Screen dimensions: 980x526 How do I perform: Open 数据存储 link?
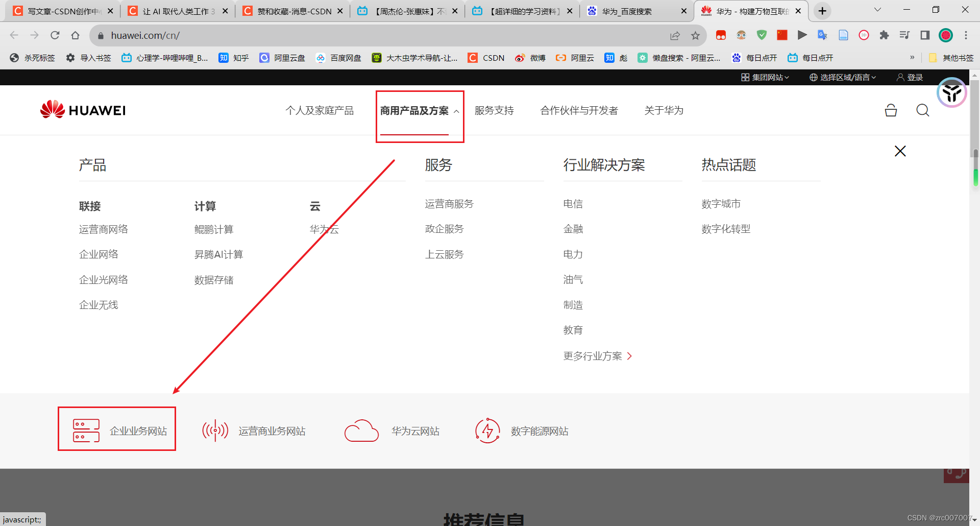click(x=214, y=280)
